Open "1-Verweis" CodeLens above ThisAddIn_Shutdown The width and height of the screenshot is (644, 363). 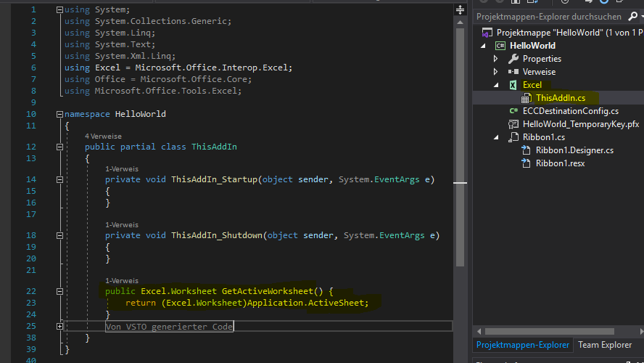pyautogui.click(x=122, y=225)
